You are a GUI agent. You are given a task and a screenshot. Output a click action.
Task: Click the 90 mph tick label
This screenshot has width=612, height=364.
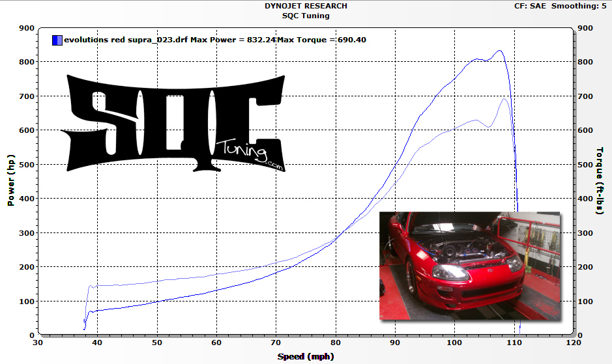pos(395,343)
